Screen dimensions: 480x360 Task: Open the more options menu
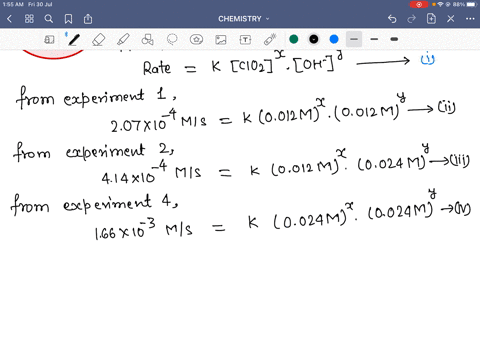[470, 19]
